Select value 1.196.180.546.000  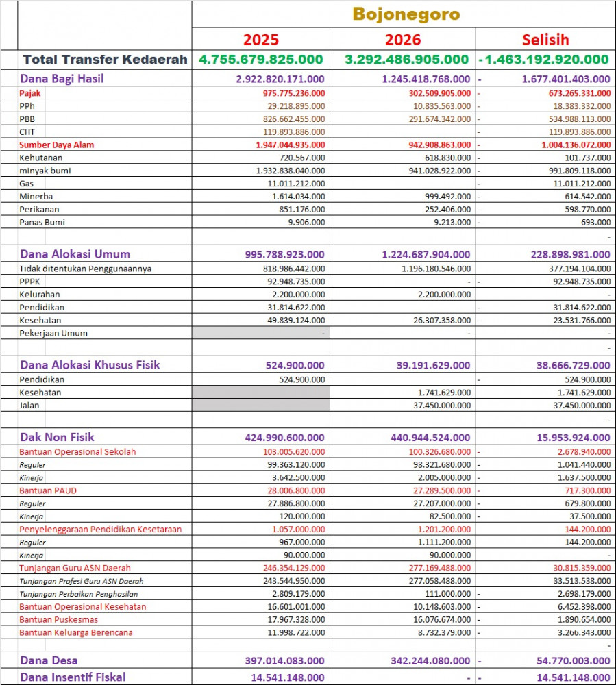[436, 269]
